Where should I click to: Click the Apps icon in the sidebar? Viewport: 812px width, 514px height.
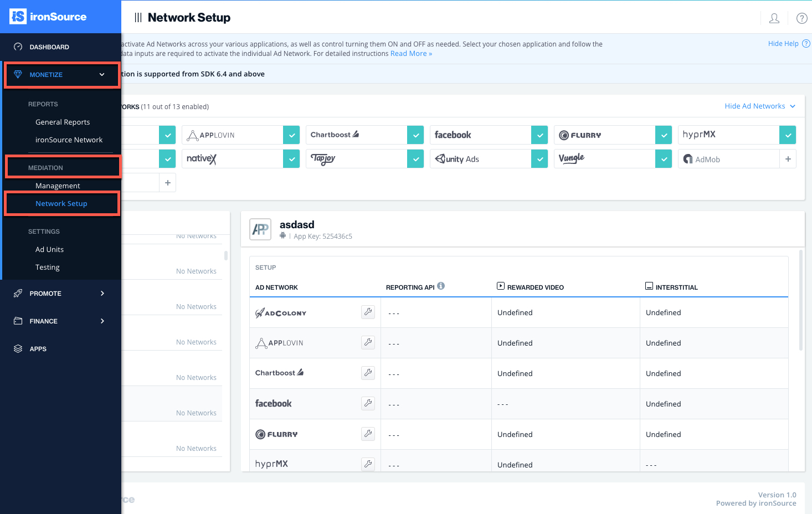pos(18,348)
